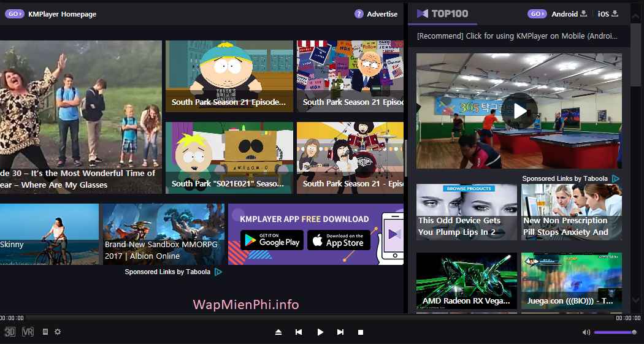The image size is (644, 344).
Task: Open AMD Radeon RX Vega video
Action: [467, 281]
